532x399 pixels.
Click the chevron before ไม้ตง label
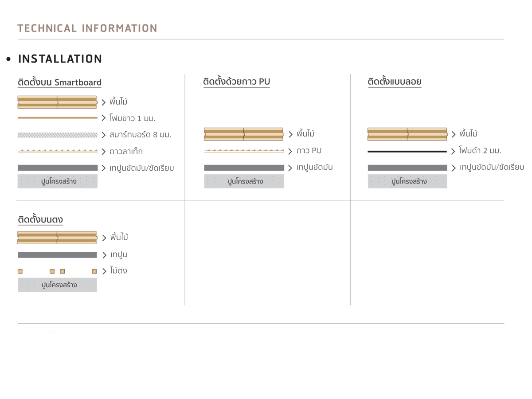tap(104, 271)
